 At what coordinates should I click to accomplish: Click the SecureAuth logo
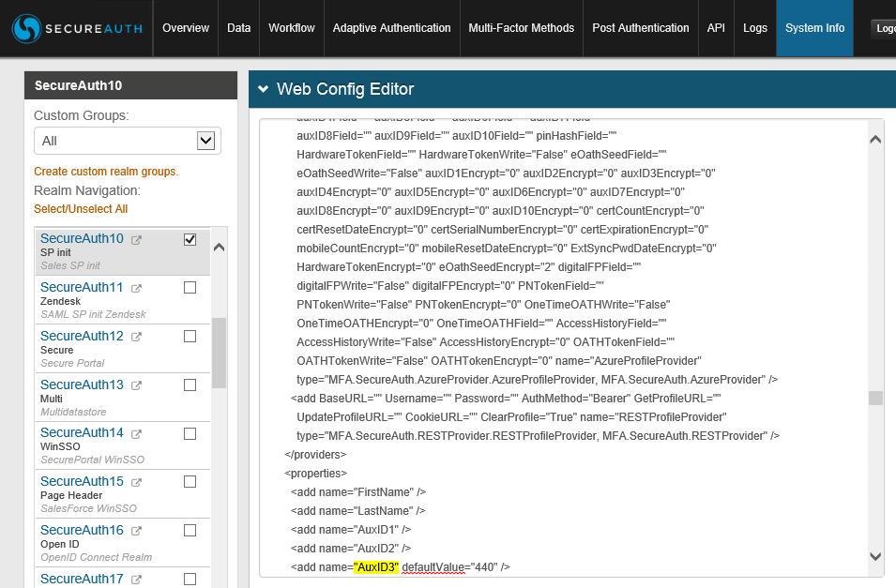pyautogui.click(x=77, y=28)
